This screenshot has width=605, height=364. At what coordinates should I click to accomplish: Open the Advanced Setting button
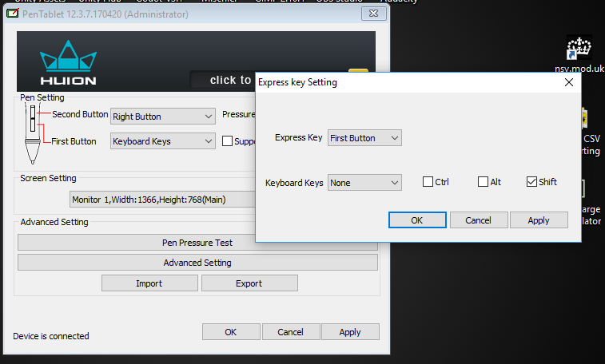point(197,263)
